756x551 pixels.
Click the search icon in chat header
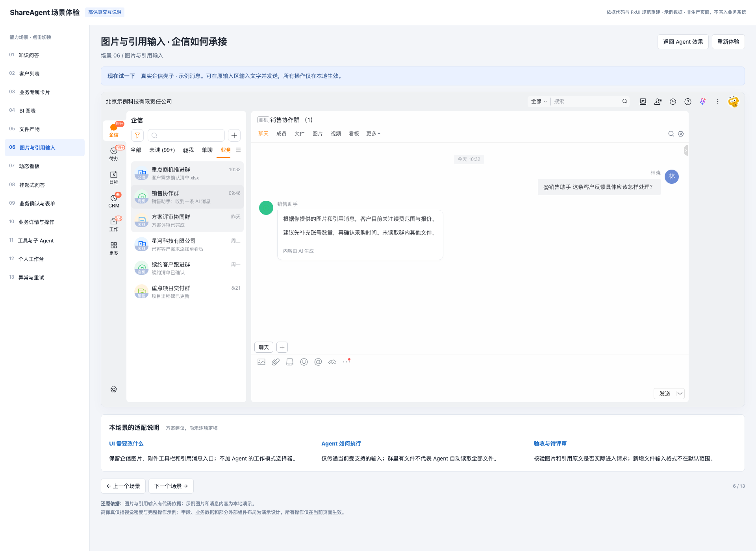tap(671, 134)
